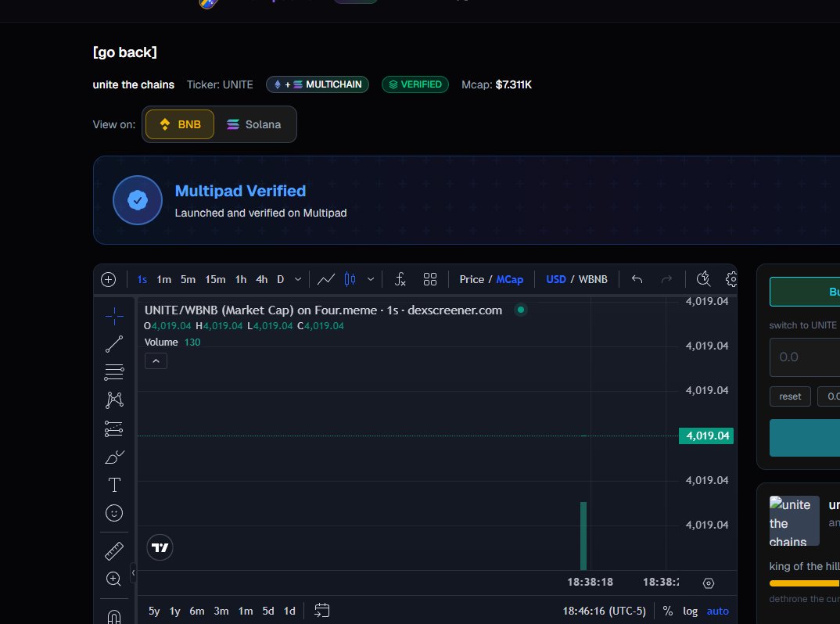Click the quick search lightning icon
Screen dimensions: 840x624
coord(703,279)
